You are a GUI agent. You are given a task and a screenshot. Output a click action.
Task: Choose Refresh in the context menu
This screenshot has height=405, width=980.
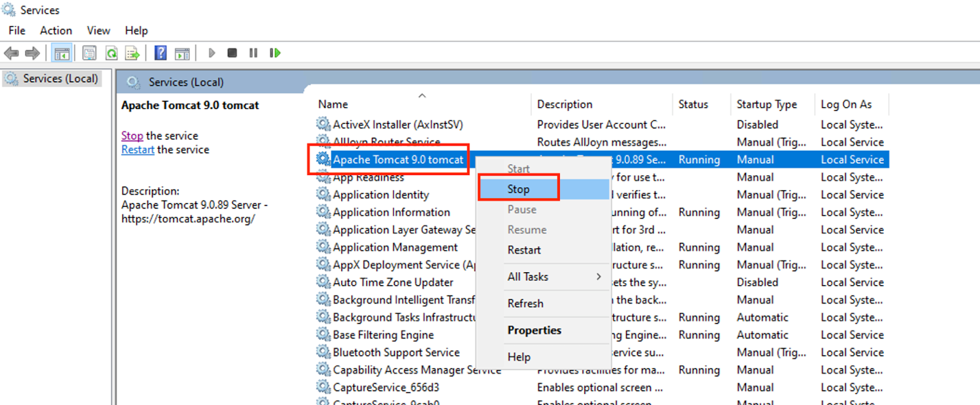point(543,303)
